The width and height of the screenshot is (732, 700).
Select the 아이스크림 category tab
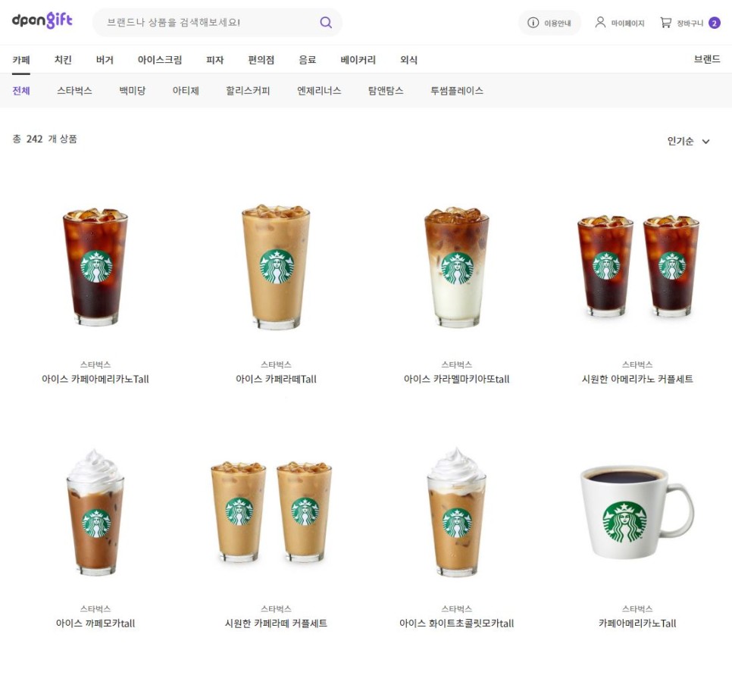pos(160,60)
